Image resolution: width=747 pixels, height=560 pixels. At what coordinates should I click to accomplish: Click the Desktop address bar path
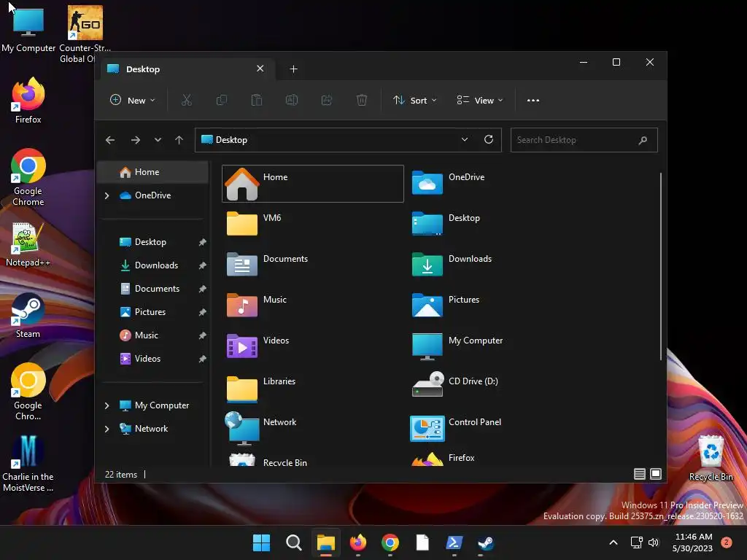coord(348,140)
